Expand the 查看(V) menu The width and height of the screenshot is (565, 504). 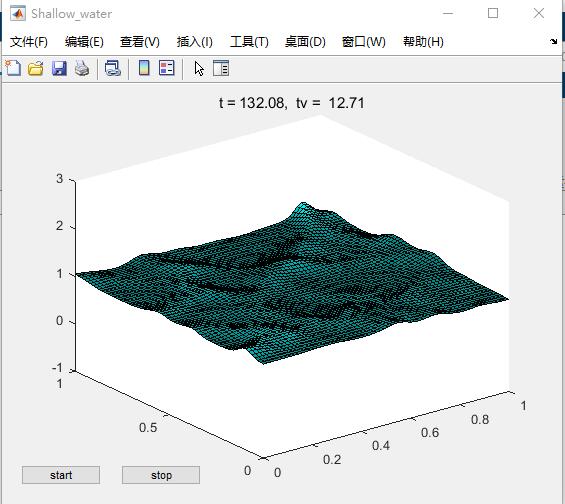[140, 42]
